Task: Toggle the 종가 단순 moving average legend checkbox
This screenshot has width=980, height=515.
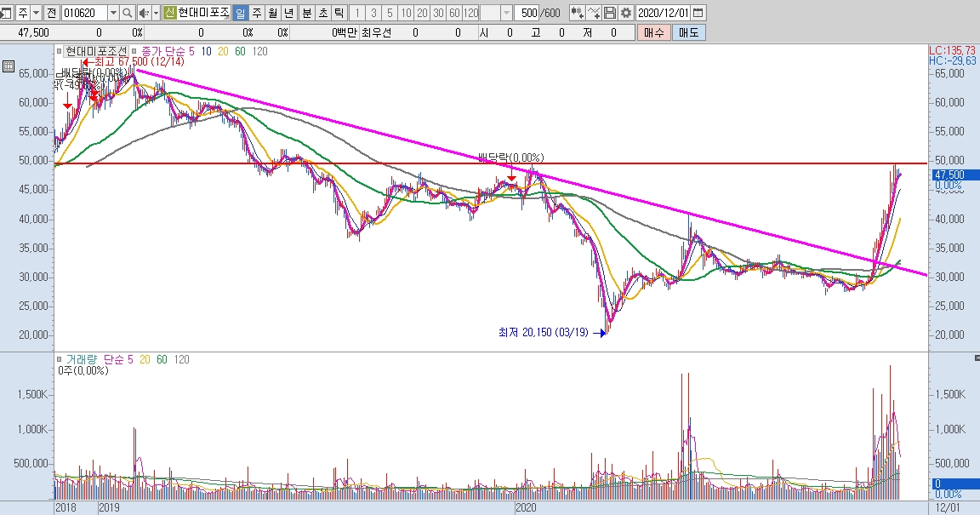Action: (135, 51)
